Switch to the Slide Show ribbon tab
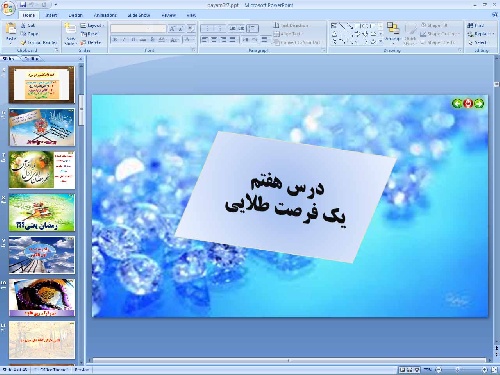This screenshot has height=375, width=500. point(139,15)
